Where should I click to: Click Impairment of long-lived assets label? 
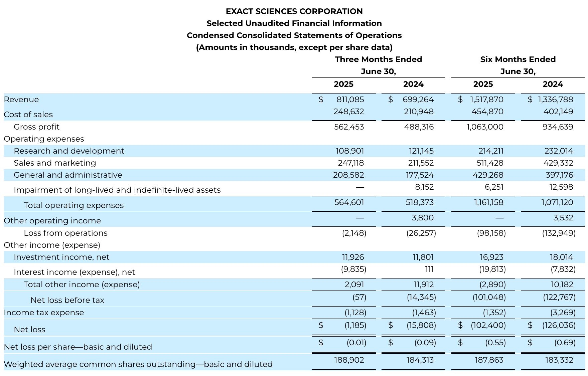pyautogui.click(x=117, y=190)
